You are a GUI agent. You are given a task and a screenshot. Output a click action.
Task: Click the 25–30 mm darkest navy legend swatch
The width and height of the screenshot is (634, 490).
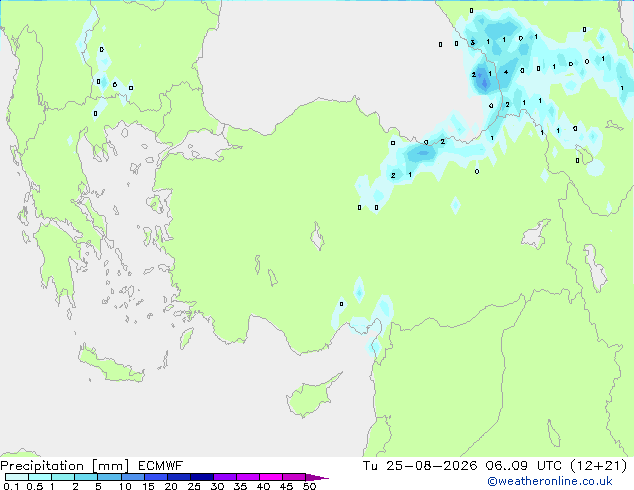pos(202,477)
